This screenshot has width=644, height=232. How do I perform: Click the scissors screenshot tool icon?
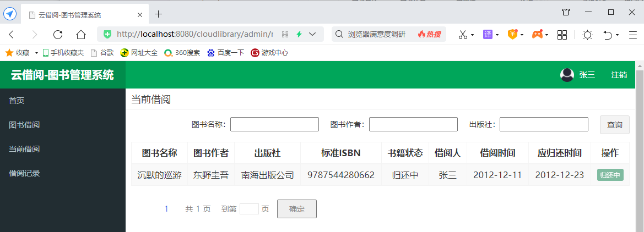[x=463, y=35]
